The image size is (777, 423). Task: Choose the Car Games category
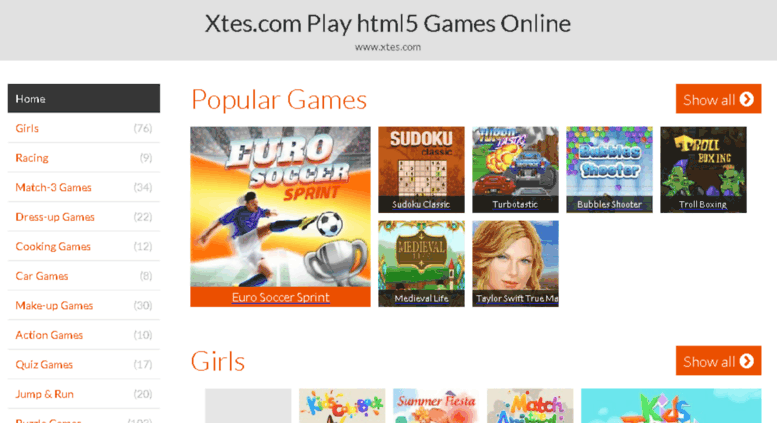(x=84, y=276)
